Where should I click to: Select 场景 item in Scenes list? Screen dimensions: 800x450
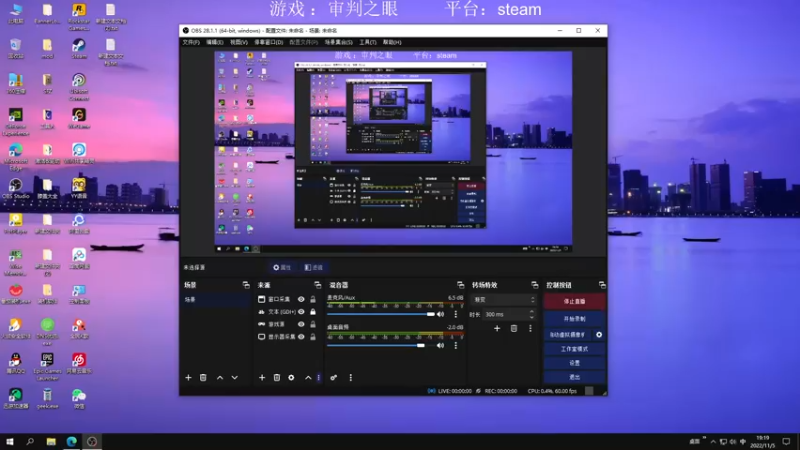[216, 299]
